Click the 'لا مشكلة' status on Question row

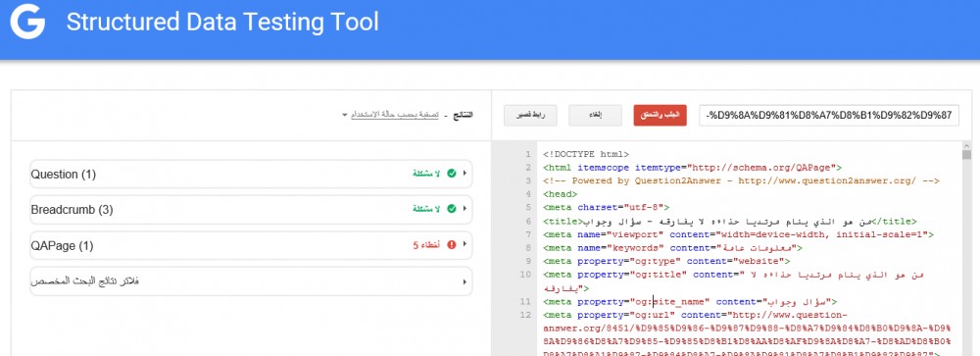click(426, 174)
